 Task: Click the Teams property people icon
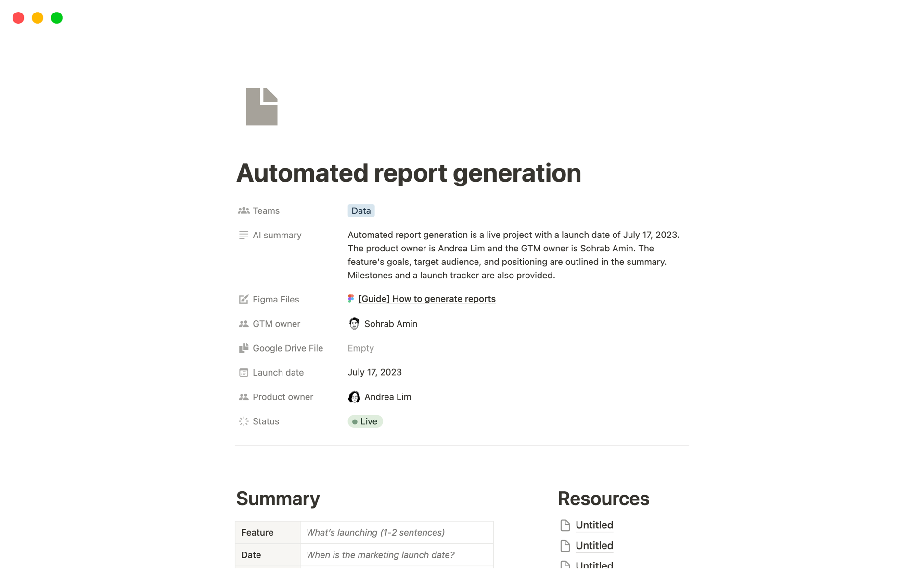pos(244,210)
